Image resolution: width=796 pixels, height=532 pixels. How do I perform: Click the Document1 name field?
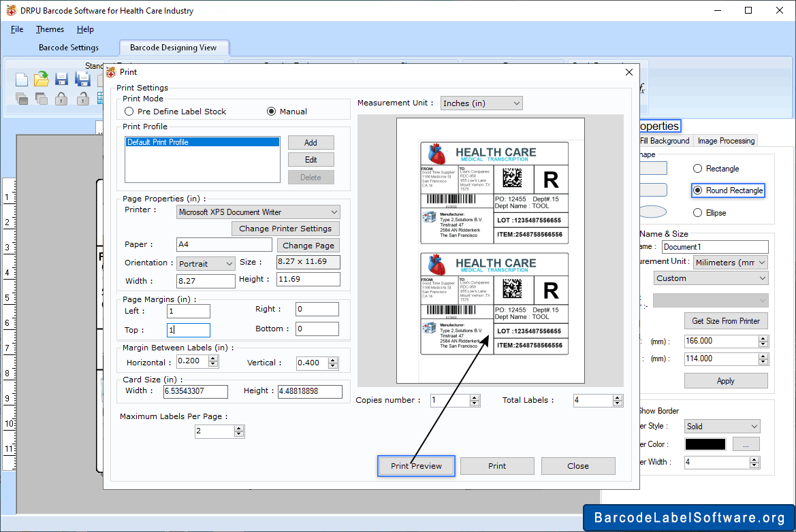[x=715, y=247]
